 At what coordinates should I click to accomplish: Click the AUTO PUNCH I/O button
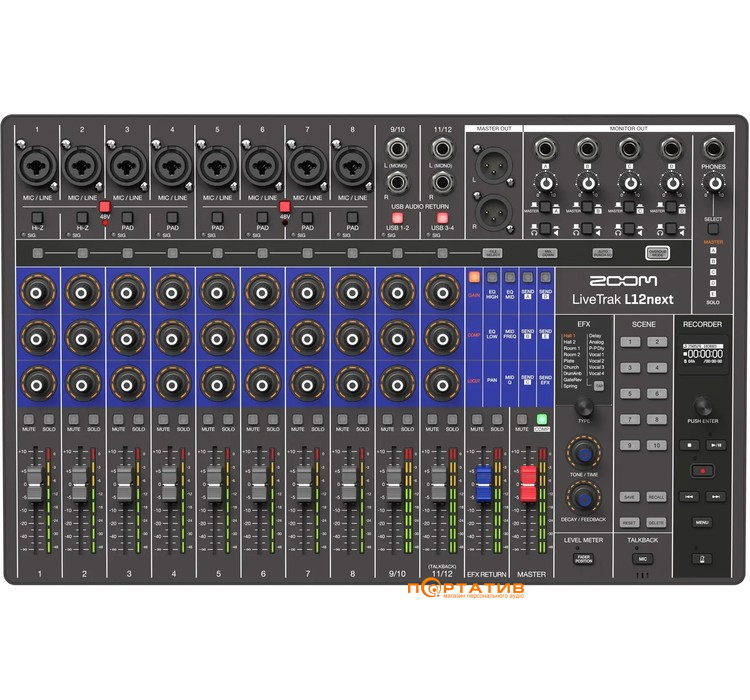click(603, 253)
